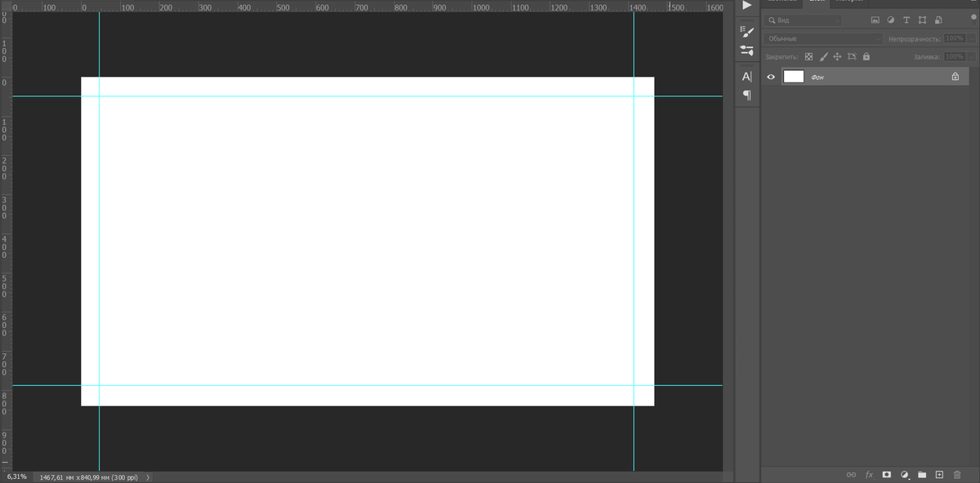Lock transparent pixels checkerboard icon
The image size is (980, 483).
(x=808, y=56)
